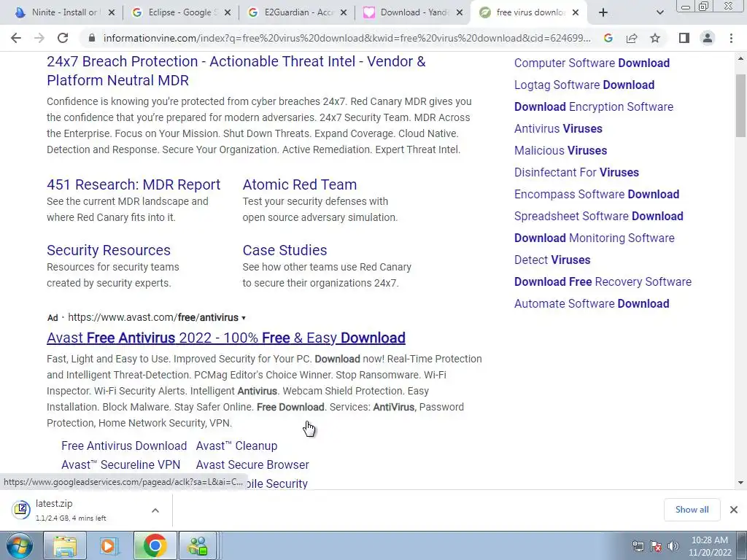The width and height of the screenshot is (747, 560).
Task: Open Windows Explorer from taskbar
Action: tap(65, 545)
